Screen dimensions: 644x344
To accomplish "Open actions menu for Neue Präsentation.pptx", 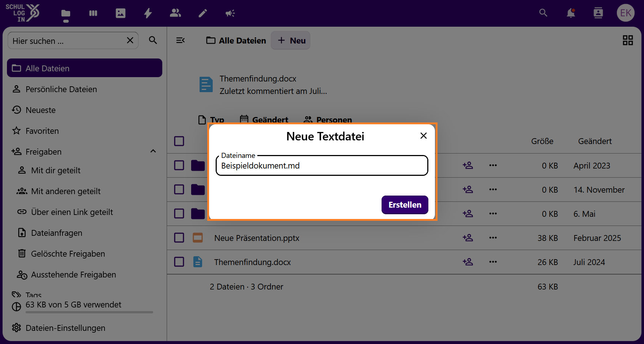I will [x=493, y=238].
